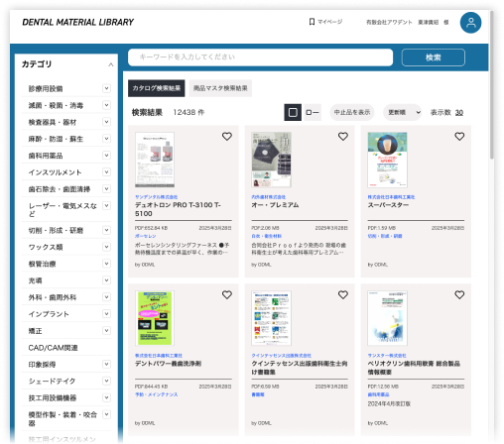Click the サンデンタル株式会社 manufacturer link
This screenshot has height=444, width=504.
pyautogui.click(x=156, y=197)
